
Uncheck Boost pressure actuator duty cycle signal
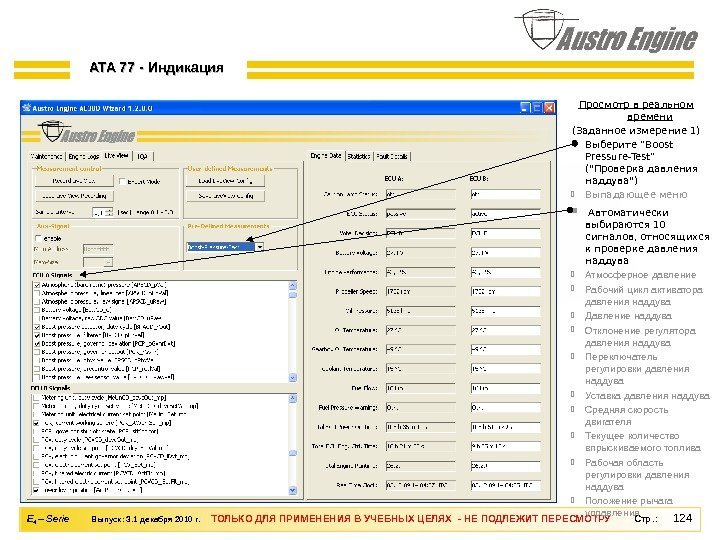[x=37, y=327]
